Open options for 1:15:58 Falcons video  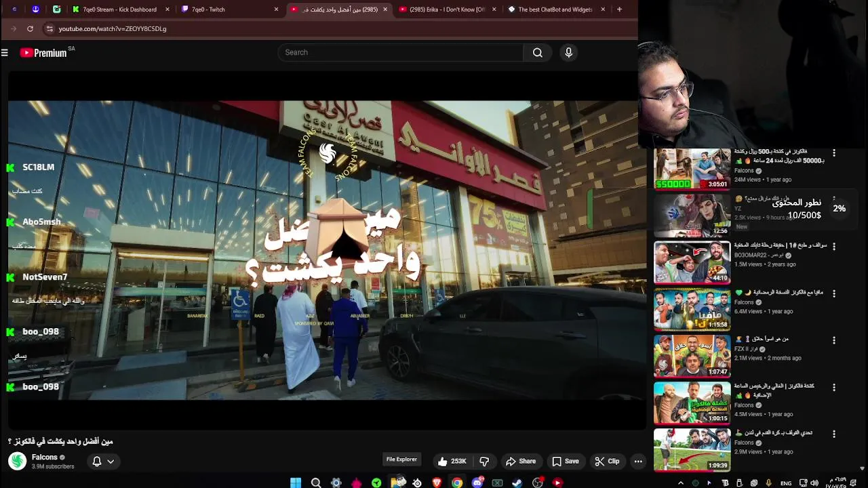pos(834,293)
